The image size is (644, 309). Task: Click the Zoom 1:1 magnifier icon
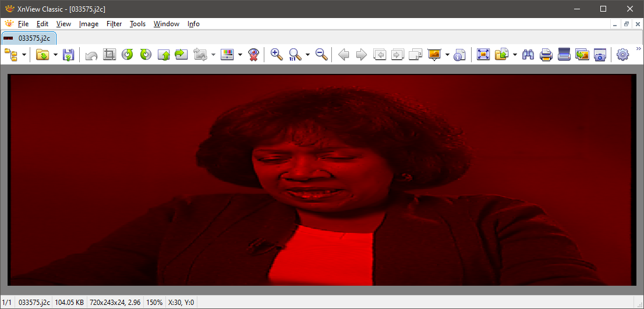pyautogui.click(x=295, y=55)
